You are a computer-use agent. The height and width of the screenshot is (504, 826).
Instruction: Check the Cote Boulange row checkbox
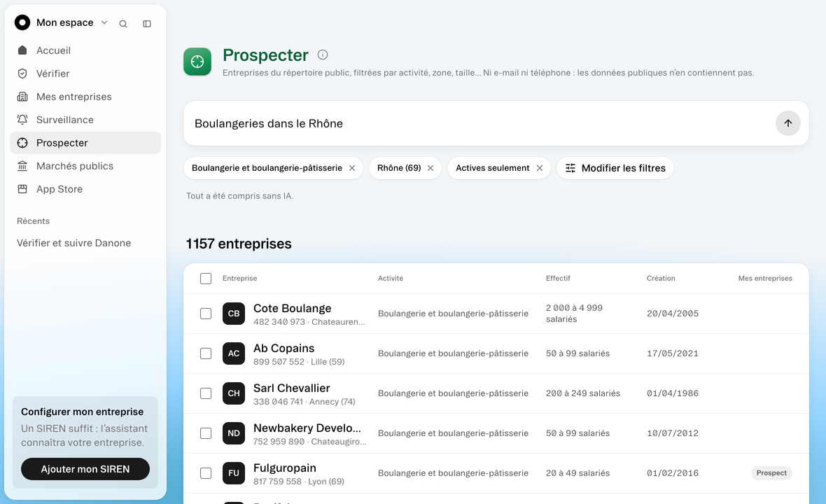tap(206, 314)
